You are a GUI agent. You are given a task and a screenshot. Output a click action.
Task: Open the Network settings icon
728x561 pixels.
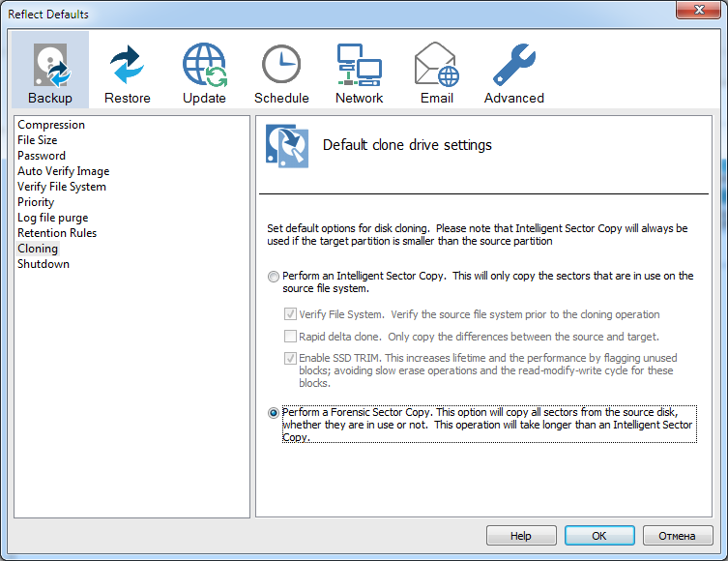pyautogui.click(x=359, y=66)
